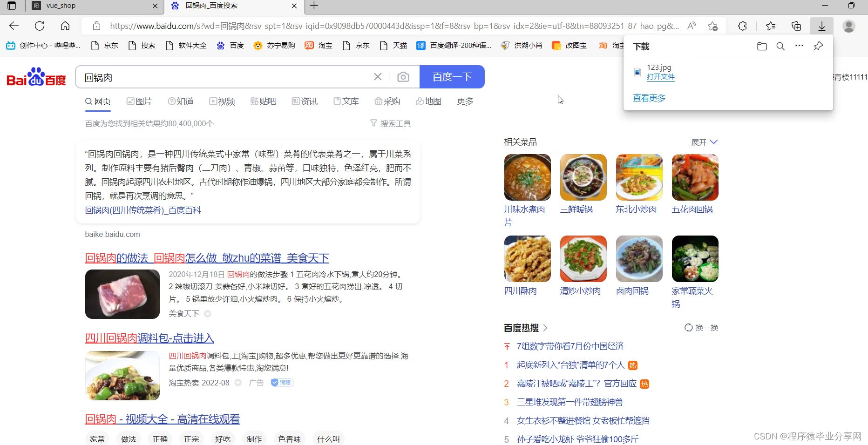Select the 知道 search tab
Screen dimensions: 868x445
[181, 101]
